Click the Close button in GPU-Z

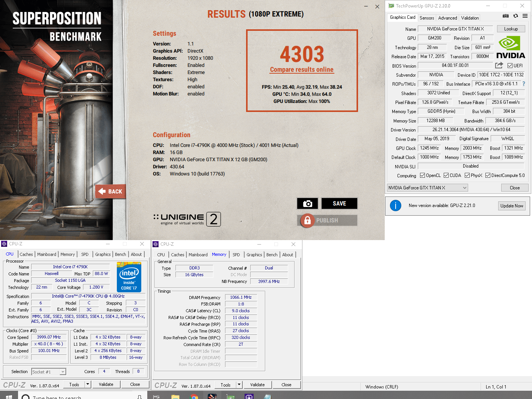pyautogui.click(x=515, y=188)
